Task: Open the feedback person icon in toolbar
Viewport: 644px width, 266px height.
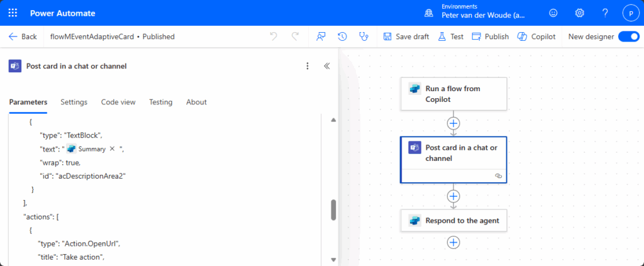Action: click(321, 36)
